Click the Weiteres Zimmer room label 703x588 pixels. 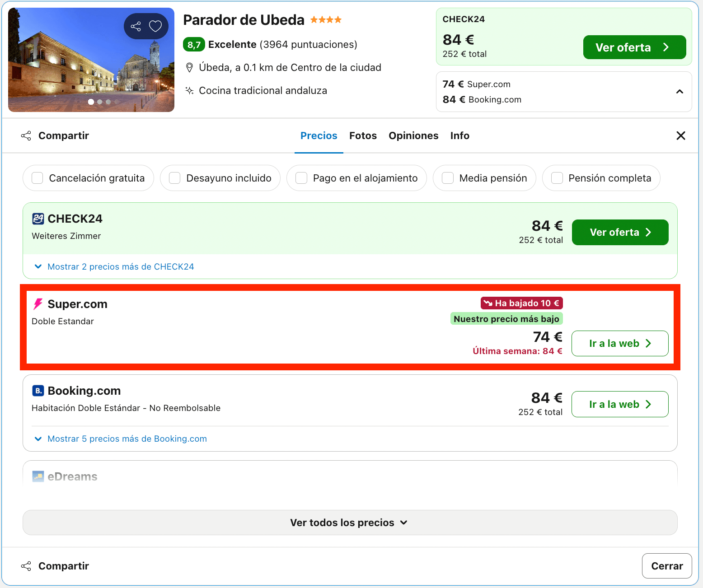66,236
